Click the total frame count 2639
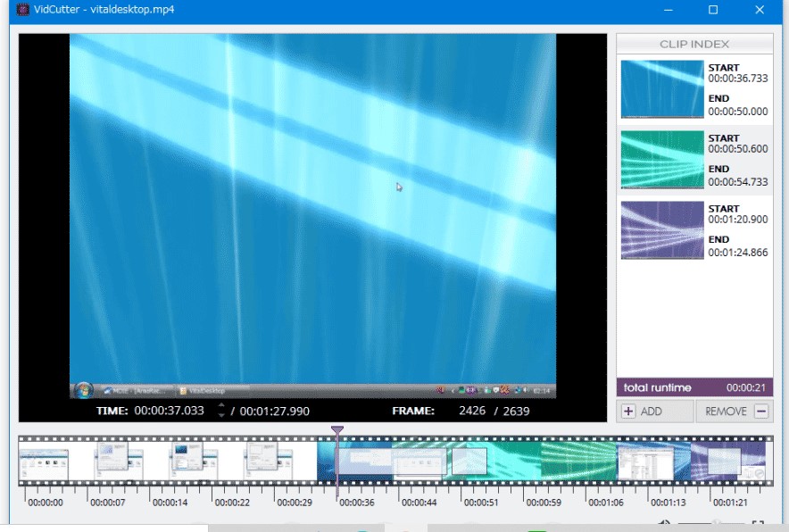Image resolution: width=789 pixels, height=532 pixels. pyautogui.click(x=516, y=411)
